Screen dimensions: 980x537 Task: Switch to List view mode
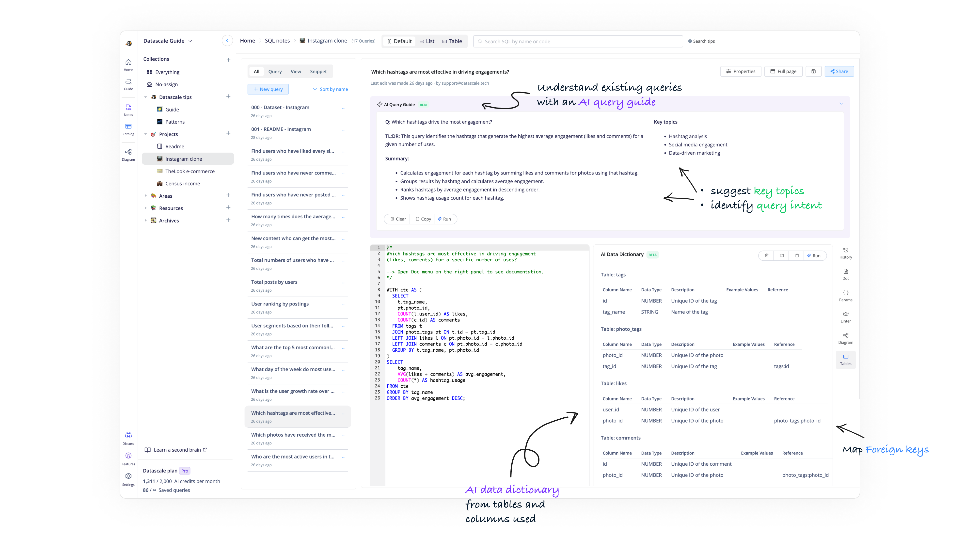point(427,41)
